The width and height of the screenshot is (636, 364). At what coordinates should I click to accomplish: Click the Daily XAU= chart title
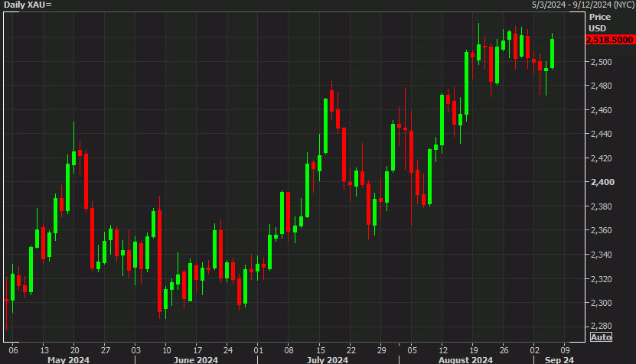pyautogui.click(x=28, y=5)
